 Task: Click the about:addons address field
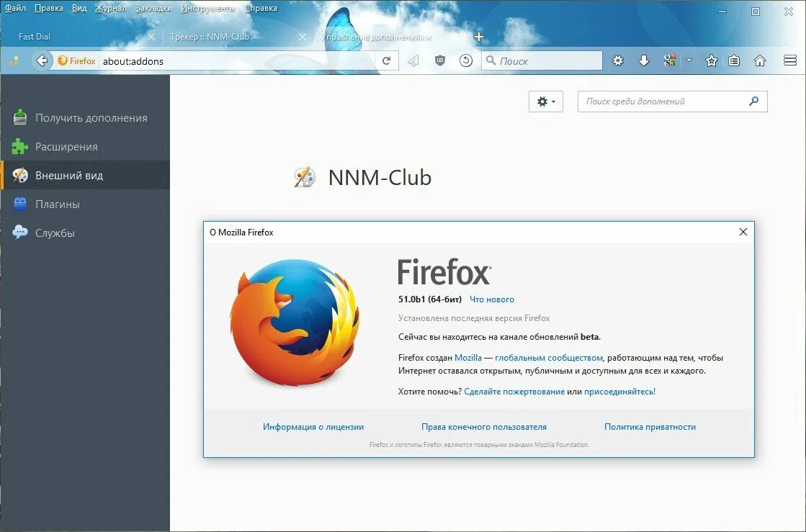(x=238, y=60)
